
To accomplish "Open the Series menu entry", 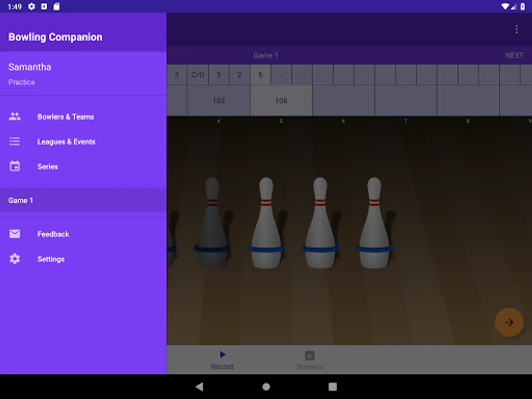I will point(83,166).
